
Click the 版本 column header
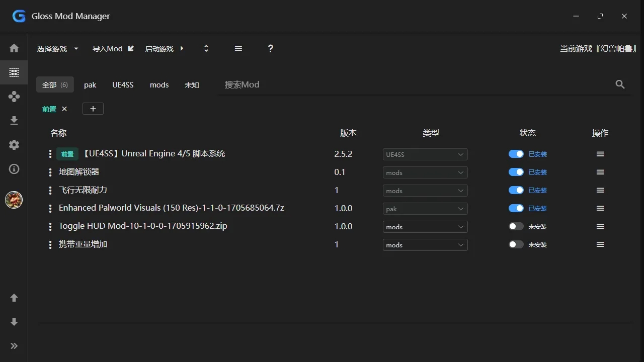pyautogui.click(x=348, y=133)
